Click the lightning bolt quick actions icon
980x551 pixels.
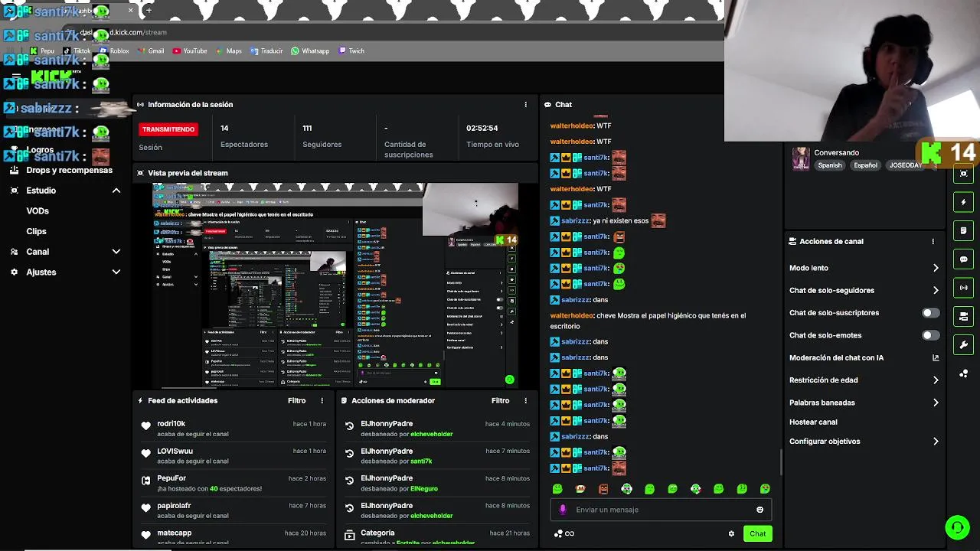[963, 202]
